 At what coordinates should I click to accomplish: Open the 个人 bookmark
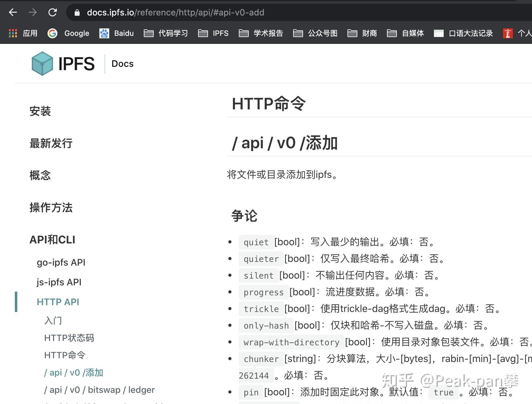525,33
